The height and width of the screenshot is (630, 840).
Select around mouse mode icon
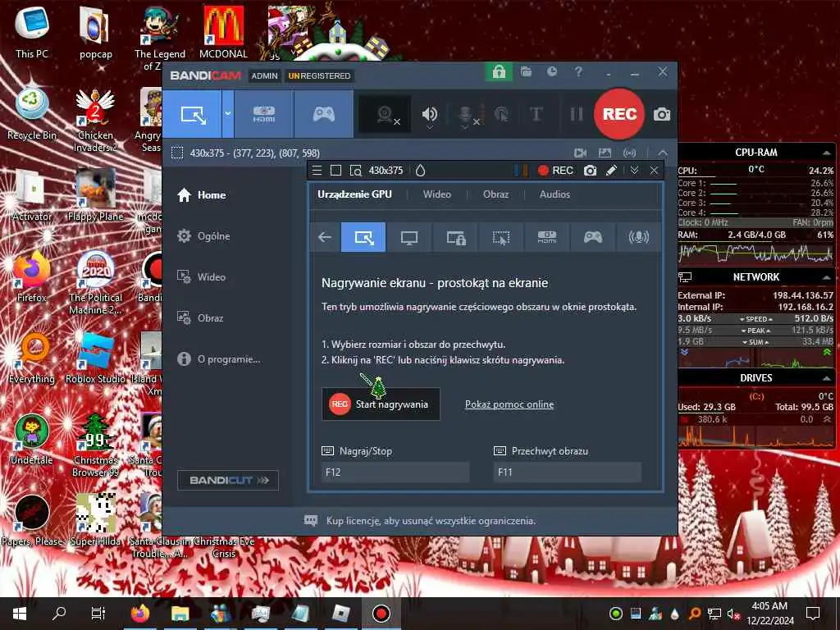point(501,237)
